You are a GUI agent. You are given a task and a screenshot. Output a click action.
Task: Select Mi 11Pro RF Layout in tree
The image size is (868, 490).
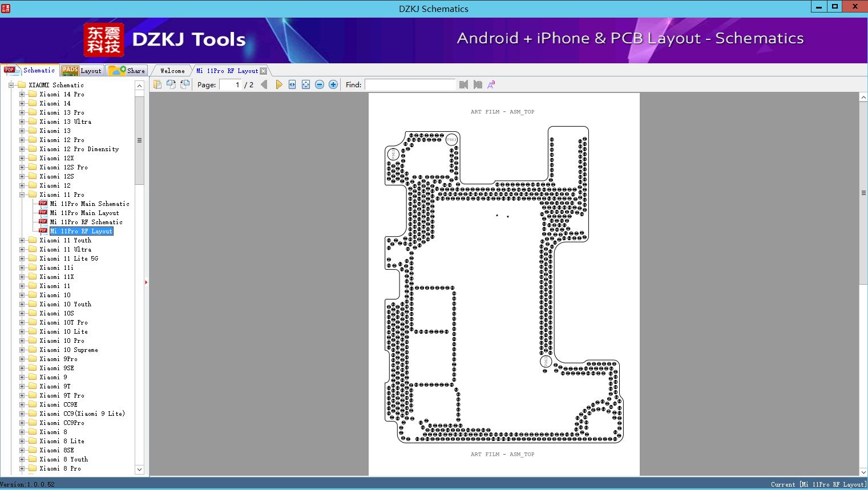point(81,231)
